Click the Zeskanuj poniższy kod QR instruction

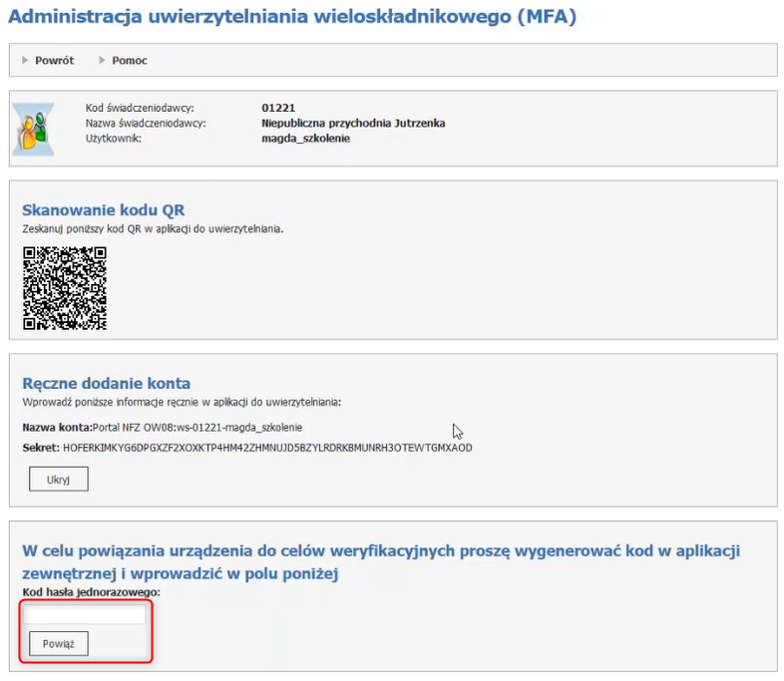pos(153,228)
